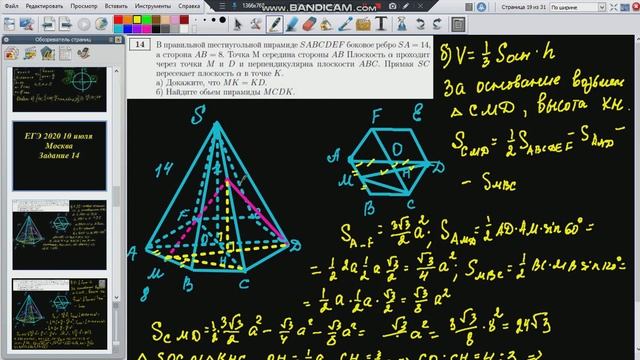
Task: Click the Страница page counter text
Action: tap(523, 7)
